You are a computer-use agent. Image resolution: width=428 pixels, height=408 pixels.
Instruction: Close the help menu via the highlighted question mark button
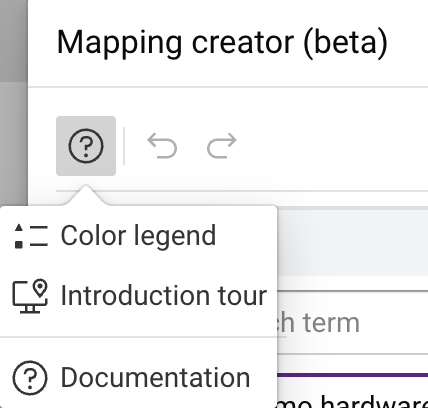[86, 146]
